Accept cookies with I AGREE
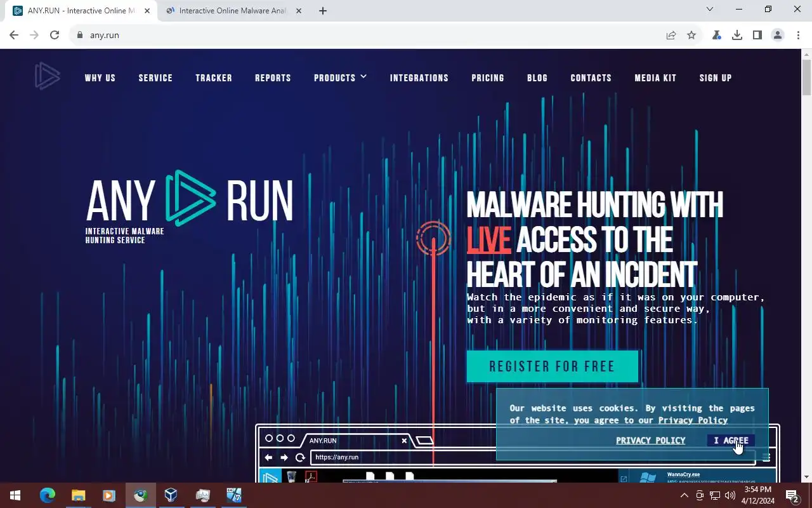The width and height of the screenshot is (812, 508). [x=731, y=440]
